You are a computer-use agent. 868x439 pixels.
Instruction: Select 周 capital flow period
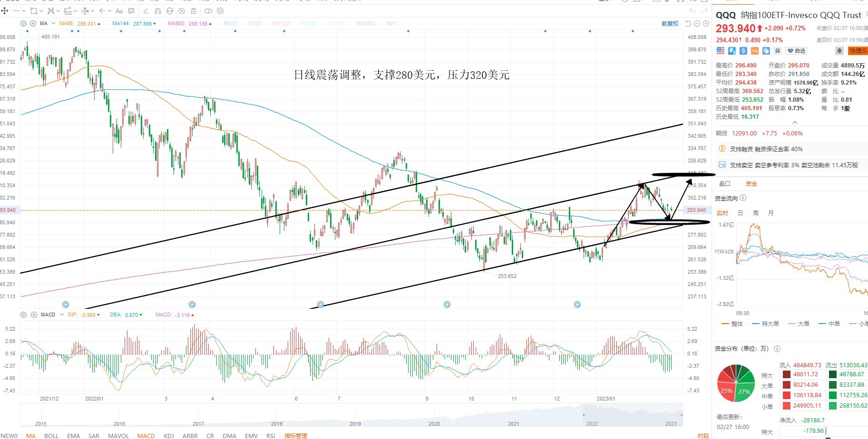755,213
